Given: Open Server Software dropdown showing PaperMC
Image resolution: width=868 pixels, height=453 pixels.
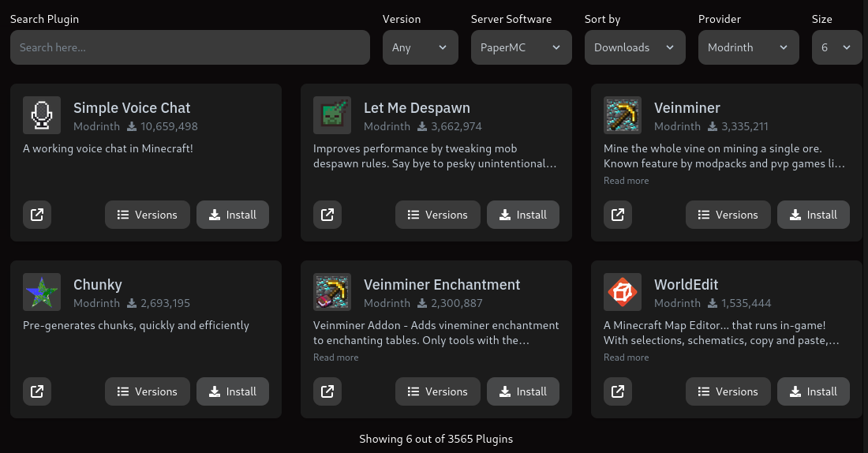Looking at the screenshot, I should 522,47.
